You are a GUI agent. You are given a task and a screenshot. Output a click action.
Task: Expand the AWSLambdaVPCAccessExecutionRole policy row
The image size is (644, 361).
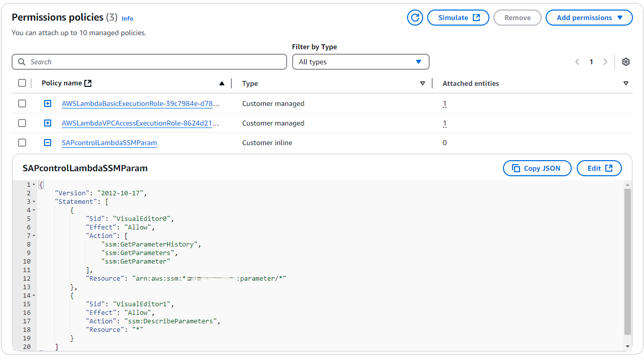click(48, 123)
